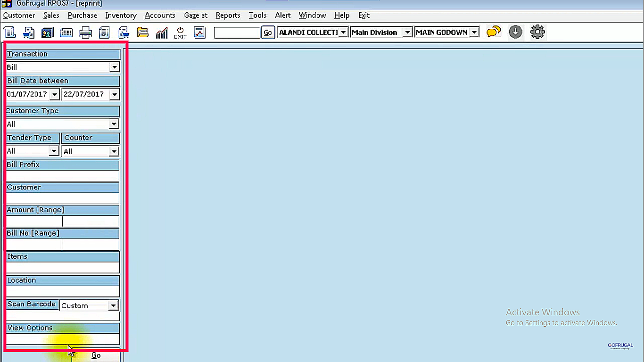The width and height of the screenshot is (644, 362).
Task: Open the Customer menu
Action: (19, 15)
